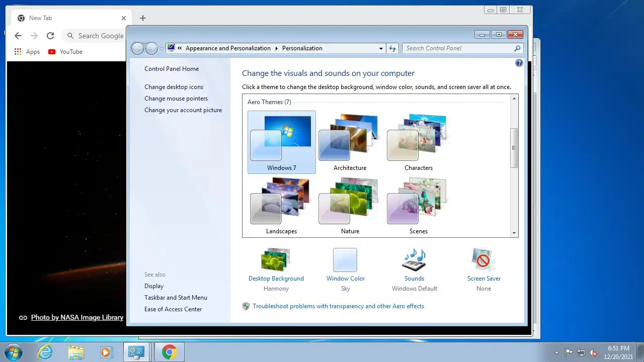The width and height of the screenshot is (644, 362).
Task: Open the Windows Start button
Action: click(x=14, y=352)
